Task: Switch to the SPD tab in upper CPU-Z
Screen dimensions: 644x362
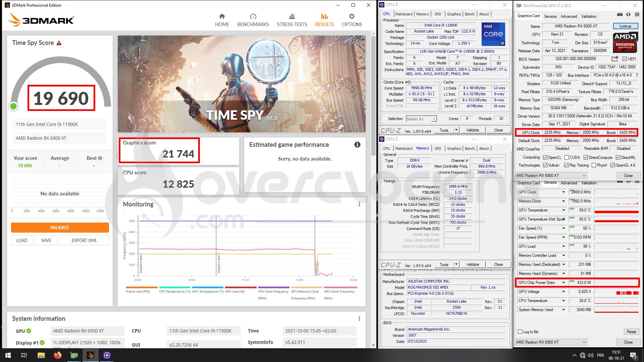Action: click(x=438, y=14)
